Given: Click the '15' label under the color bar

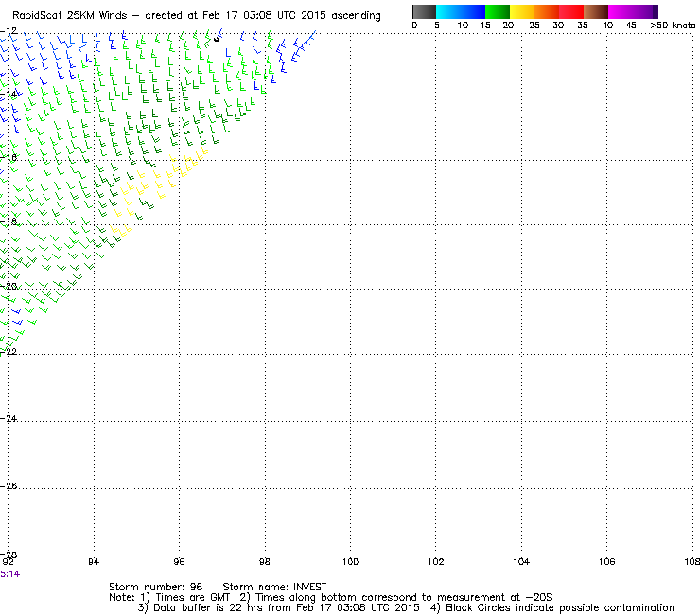Looking at the screenshot, I should point(485,26).
